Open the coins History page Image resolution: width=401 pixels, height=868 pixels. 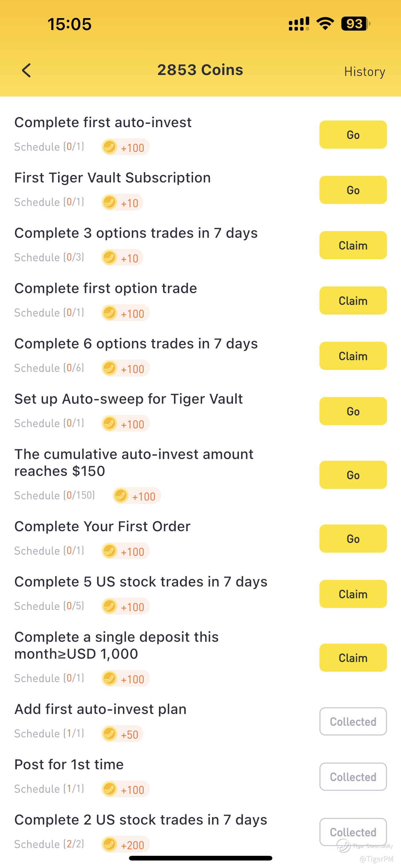click(x=364, y=72)
